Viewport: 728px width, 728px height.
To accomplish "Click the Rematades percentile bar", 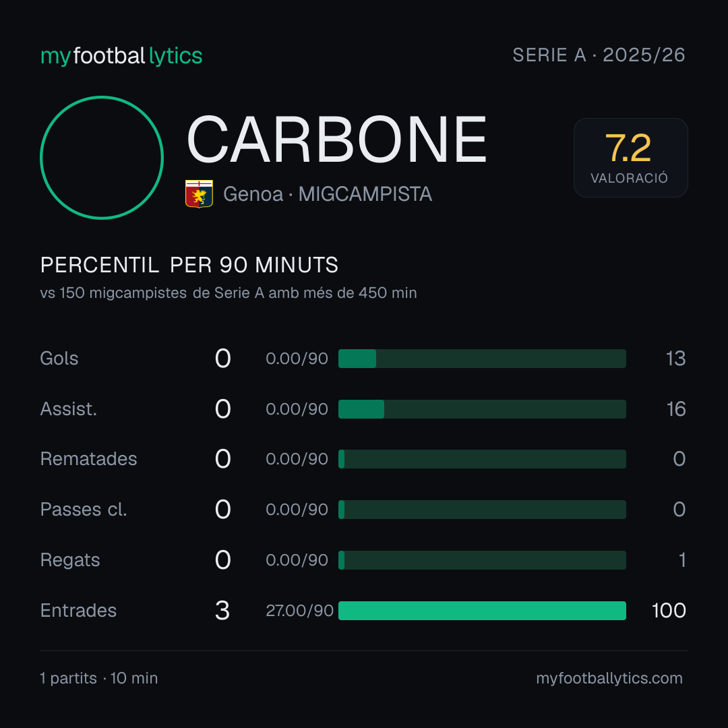I will coord(482,459).
